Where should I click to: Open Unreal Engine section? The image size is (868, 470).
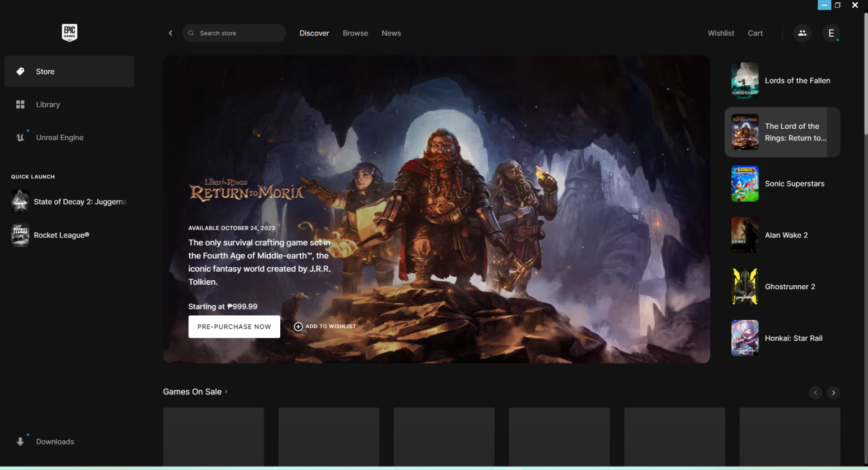[69, 137]
